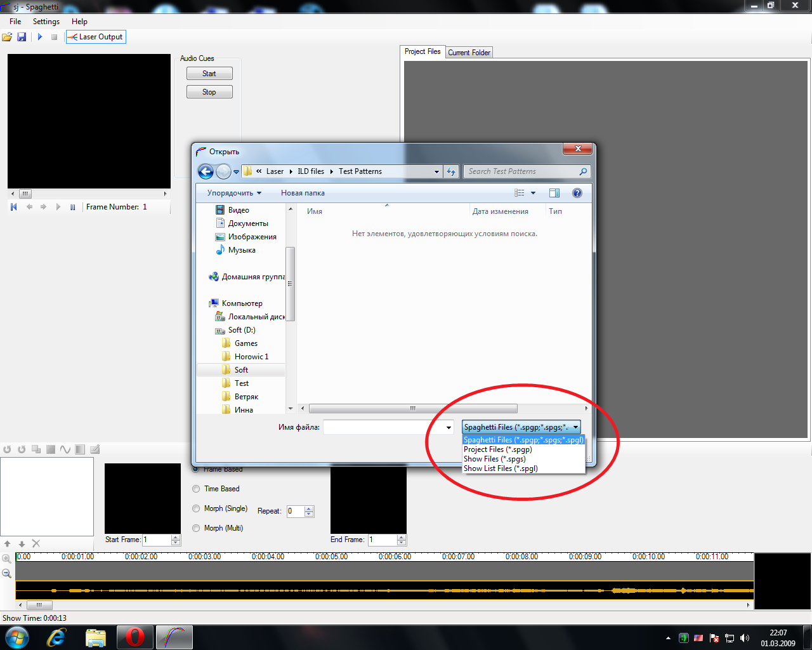
Task: Click the Start button under Audio Cues
Action: tap(209, 74)
